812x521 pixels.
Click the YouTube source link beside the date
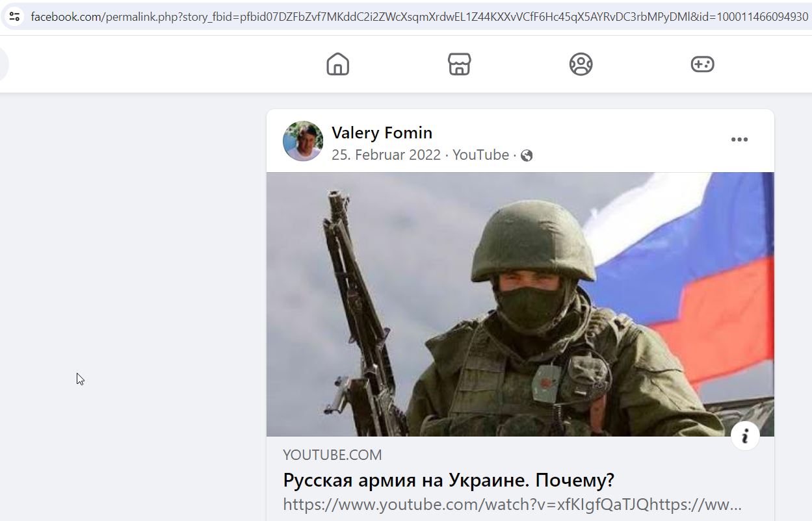point(480,155)
